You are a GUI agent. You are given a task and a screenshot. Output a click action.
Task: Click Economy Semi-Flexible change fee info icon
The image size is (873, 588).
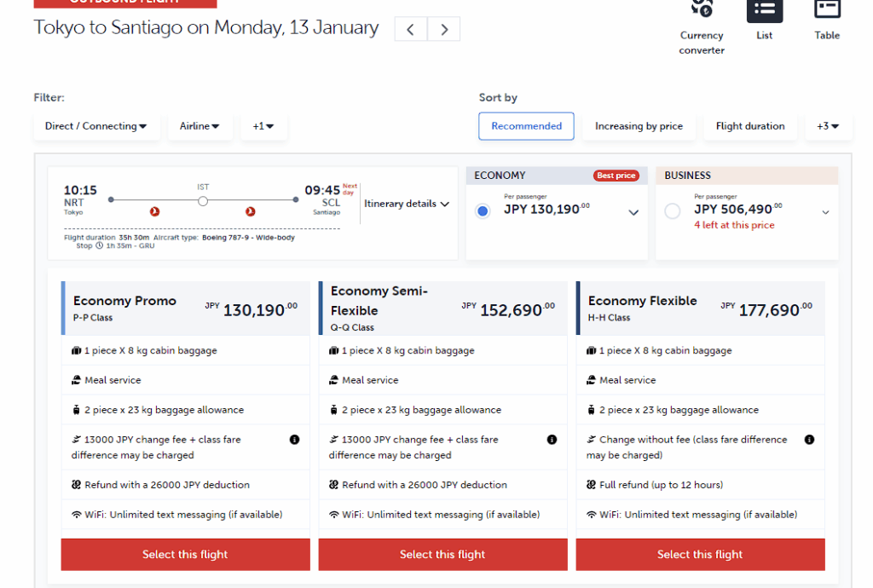pyautogui.click(x=552, y=440)
